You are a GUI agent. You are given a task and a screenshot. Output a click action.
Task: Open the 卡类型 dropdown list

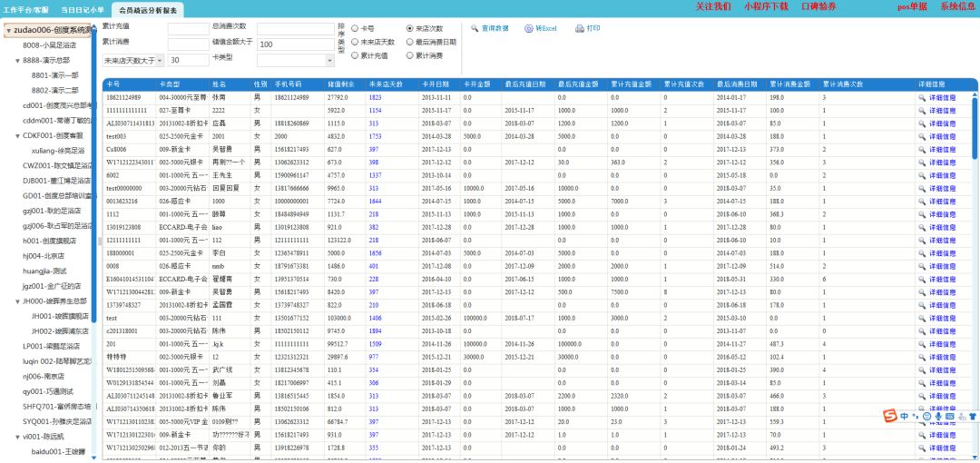287,60
